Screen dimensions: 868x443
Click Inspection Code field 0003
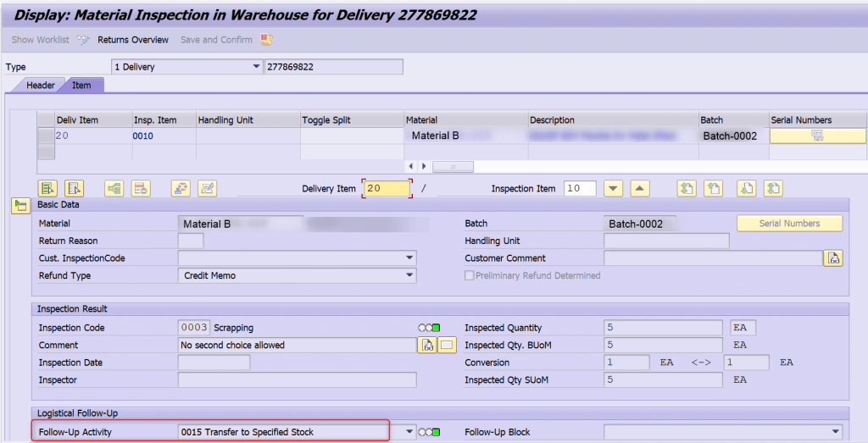[x=194, y=328]
